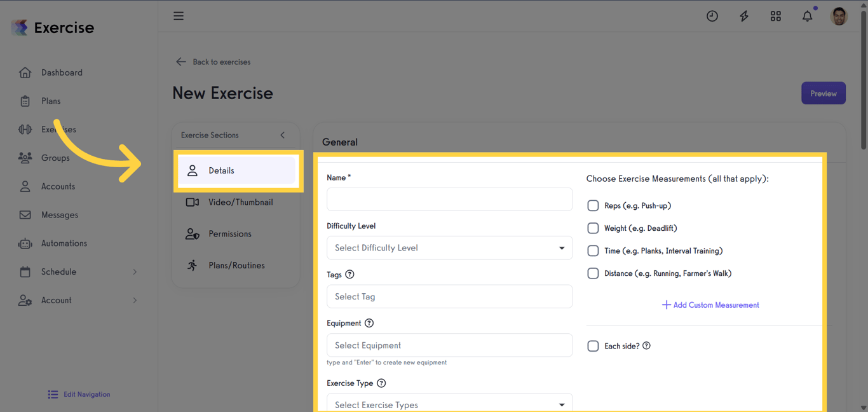This screenshot has height=412, width=868.
Task: Open the Select Tag combo box
Action: coord(449,296)
